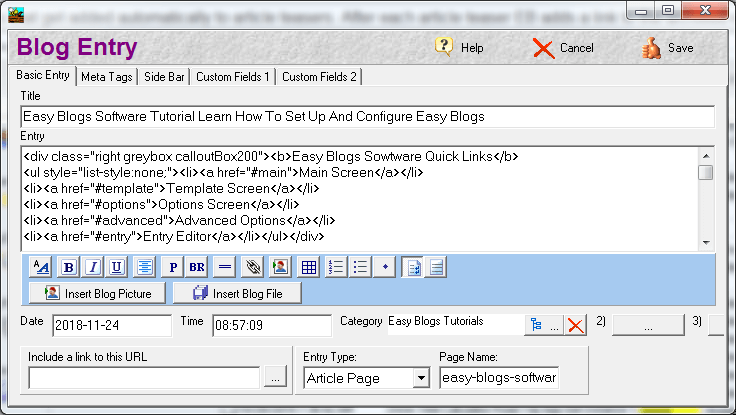Insert a table

[x=308, y=268]
